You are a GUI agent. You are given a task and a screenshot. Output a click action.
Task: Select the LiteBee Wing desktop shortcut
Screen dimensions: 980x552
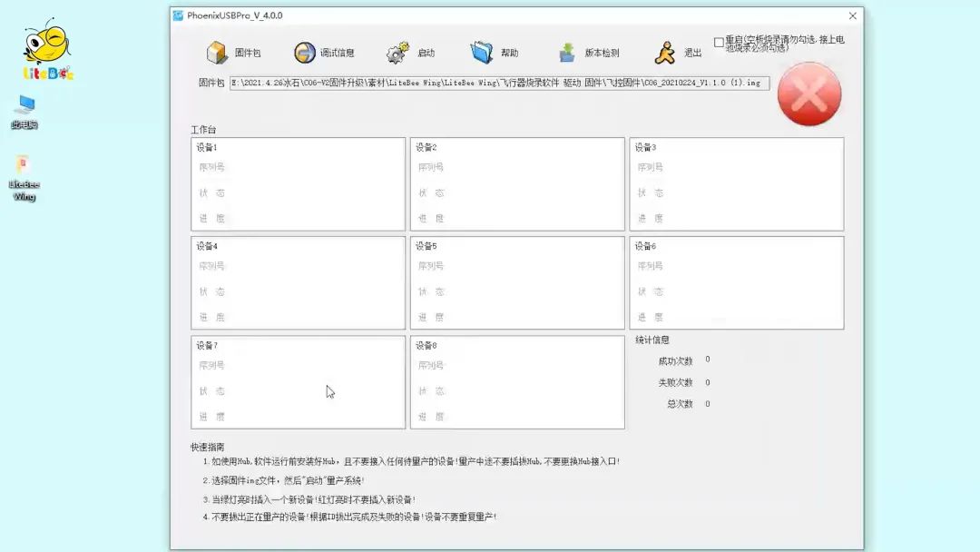point(24,179)
